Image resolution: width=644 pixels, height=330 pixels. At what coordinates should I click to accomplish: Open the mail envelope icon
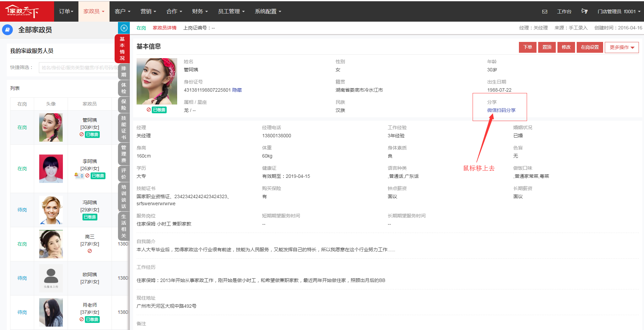pyautogui.click(x=545, y=11)
